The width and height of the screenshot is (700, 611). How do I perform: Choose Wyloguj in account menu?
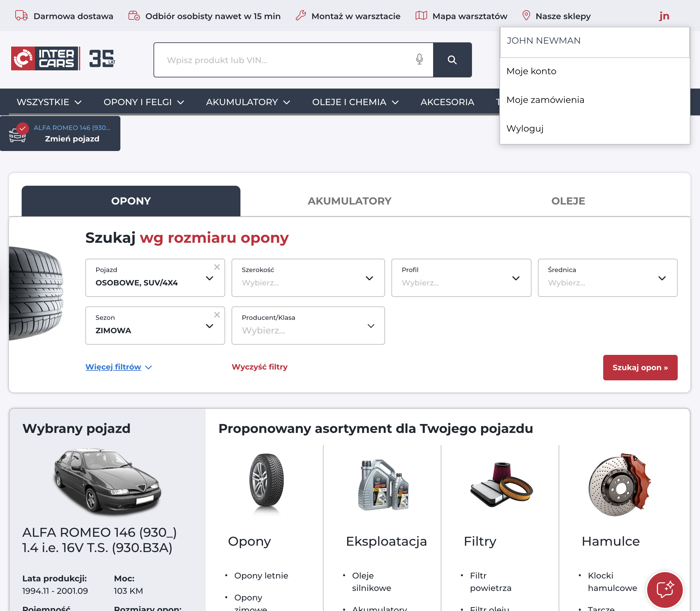click(x=525, y=129)
